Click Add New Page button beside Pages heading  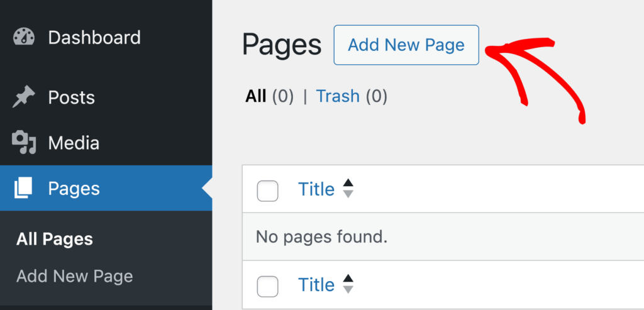[406, 45]
